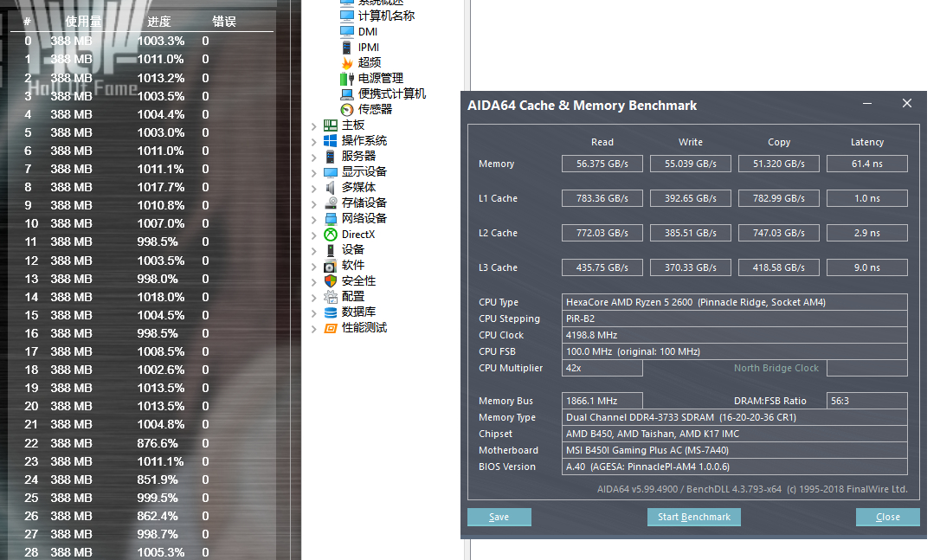Click the L3 Cache Latency value 9.0 ns
The width and height of the screenshot is (940, 560).
click(867, 267)
